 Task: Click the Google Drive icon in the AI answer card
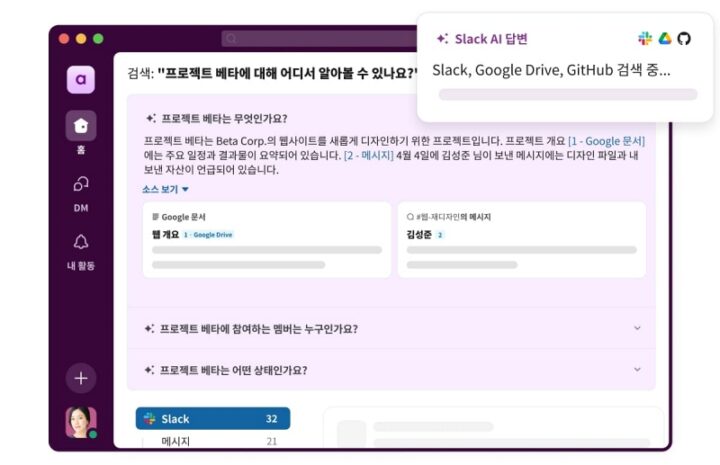[x=665, y=39]
